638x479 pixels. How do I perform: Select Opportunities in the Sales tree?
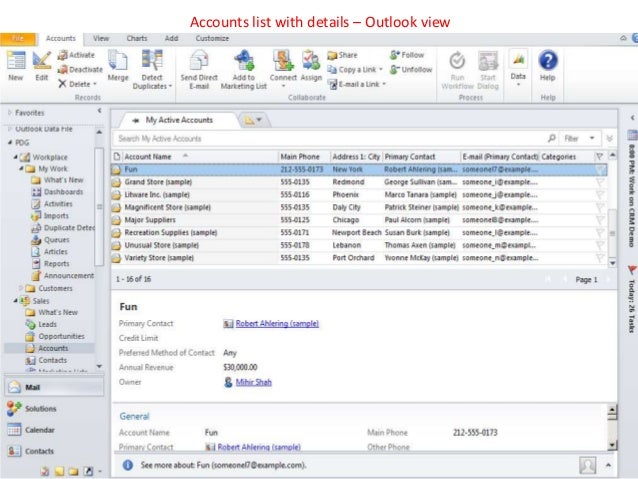tap(61, 336)
